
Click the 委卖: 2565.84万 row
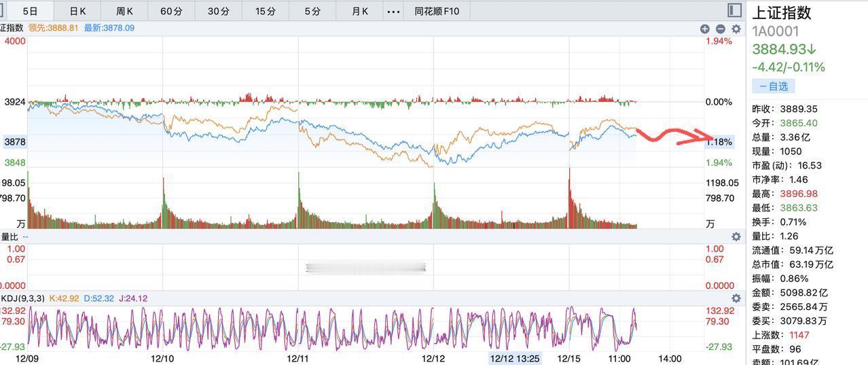pyautogui.click(x=789, y=307)
